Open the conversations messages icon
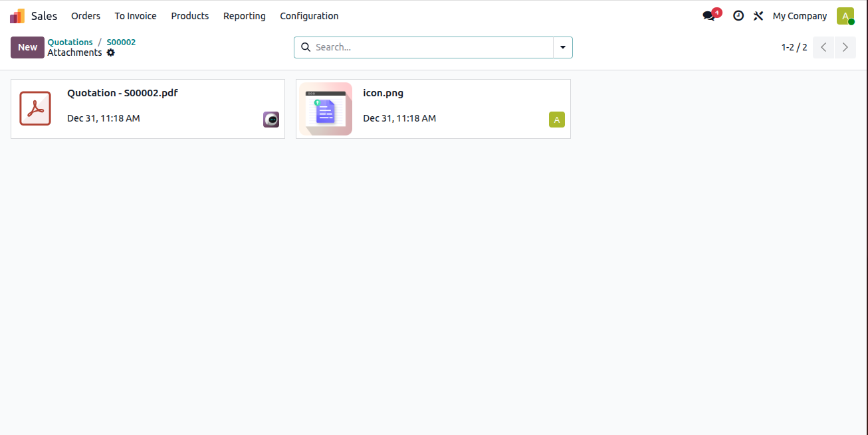 click(x=709, y=16)
